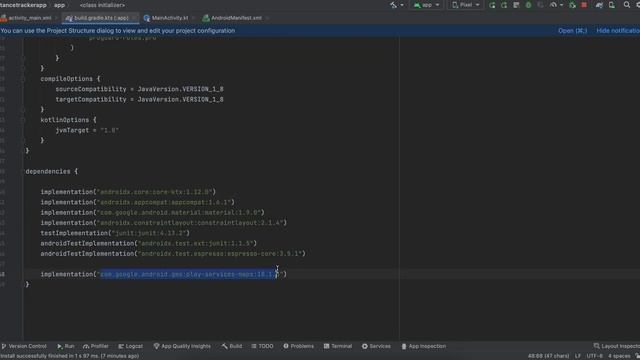Click the material implementation line
640x360 pixels.
153,213
